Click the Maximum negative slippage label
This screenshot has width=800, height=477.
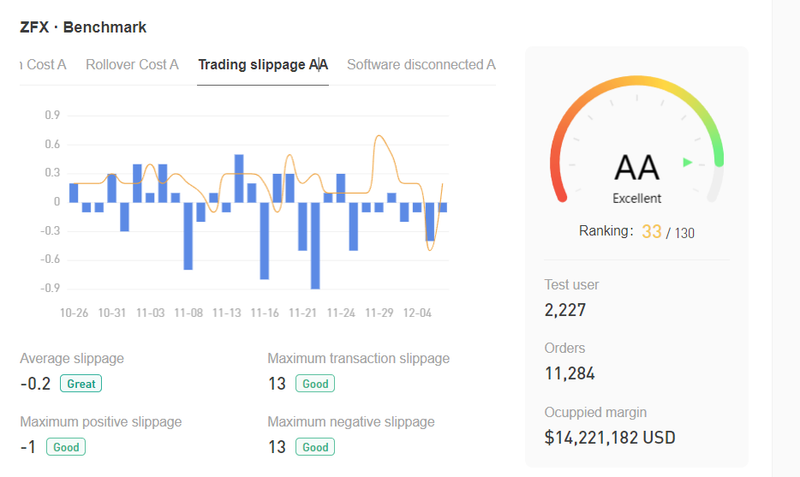pos(351,422)
